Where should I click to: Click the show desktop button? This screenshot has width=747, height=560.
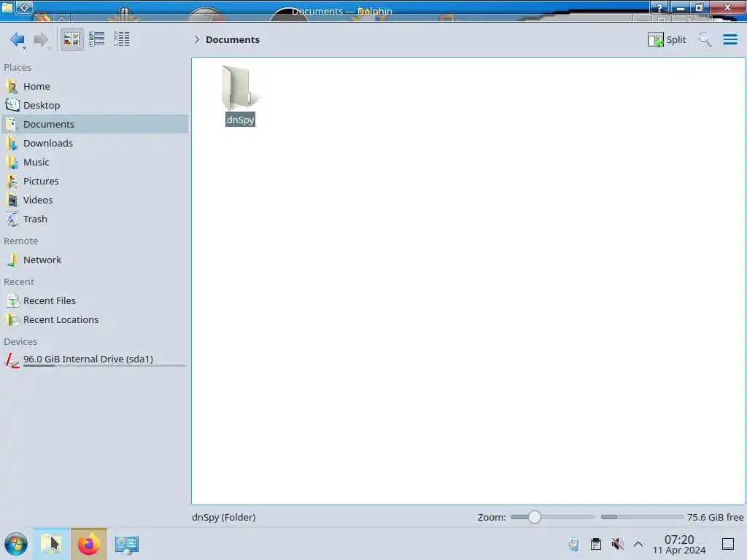pos(728,544)
